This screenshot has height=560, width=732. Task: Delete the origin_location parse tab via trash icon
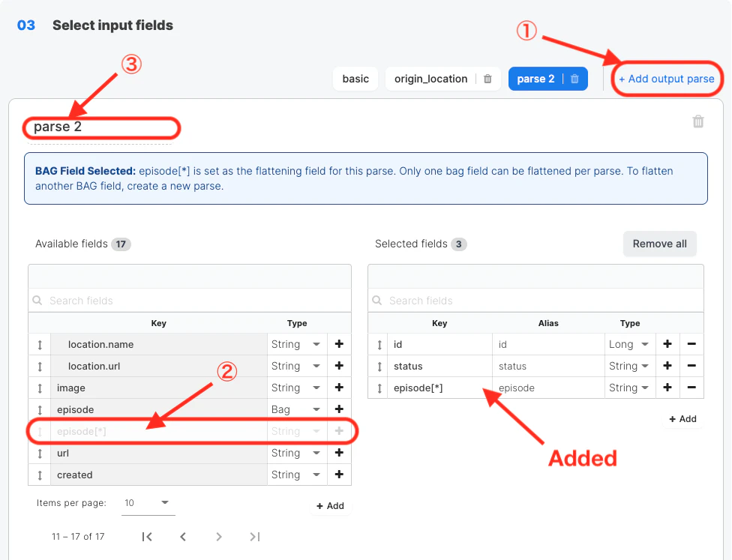click(x=487, y=79)
